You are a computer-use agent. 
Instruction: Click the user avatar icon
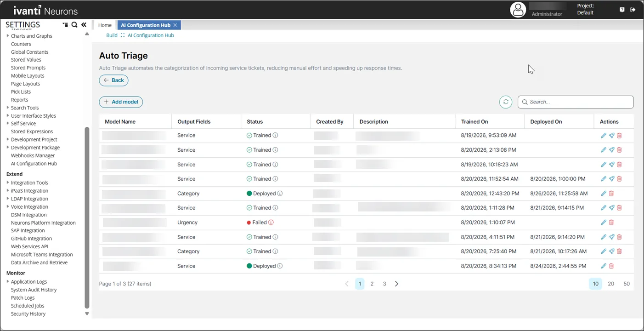coord(518,10)
